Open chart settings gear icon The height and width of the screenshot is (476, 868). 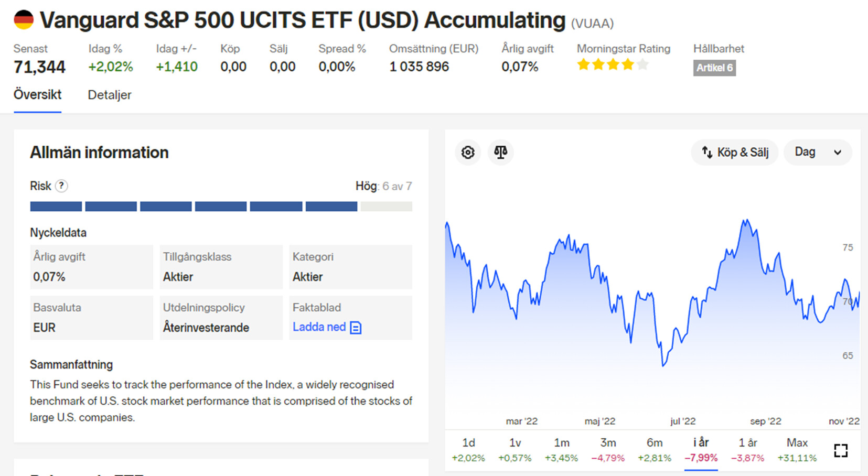[x=467, y=153]
